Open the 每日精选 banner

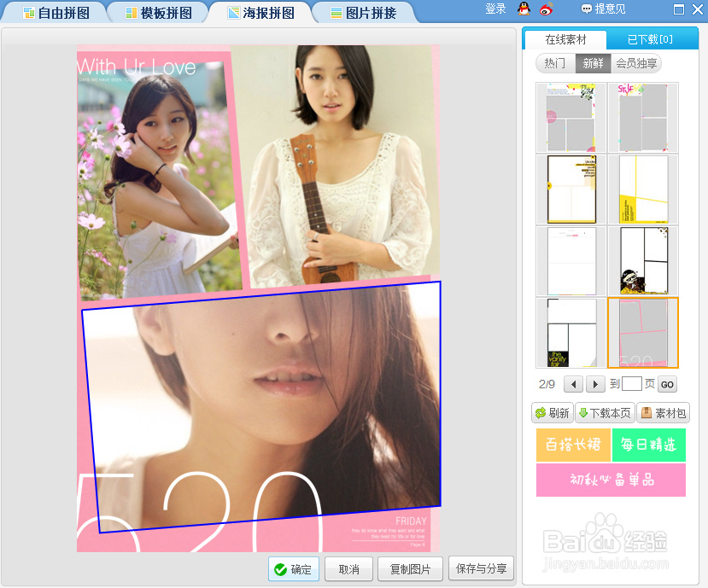click(649, 445)
